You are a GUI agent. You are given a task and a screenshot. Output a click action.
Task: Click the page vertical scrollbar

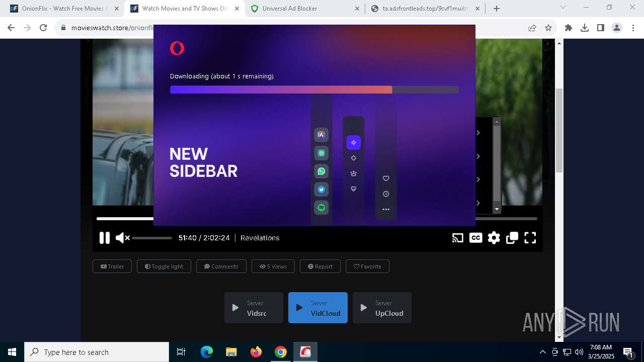(x=559, y=131)
